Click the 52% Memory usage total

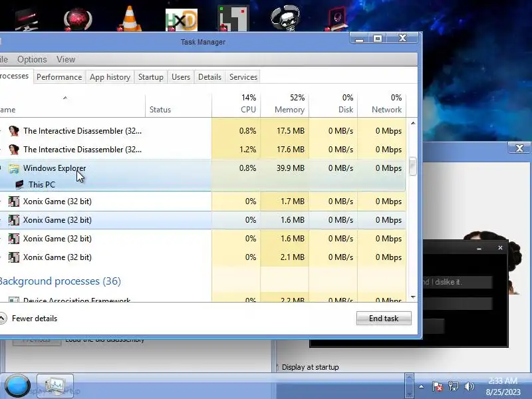click(x=297, y=98)
